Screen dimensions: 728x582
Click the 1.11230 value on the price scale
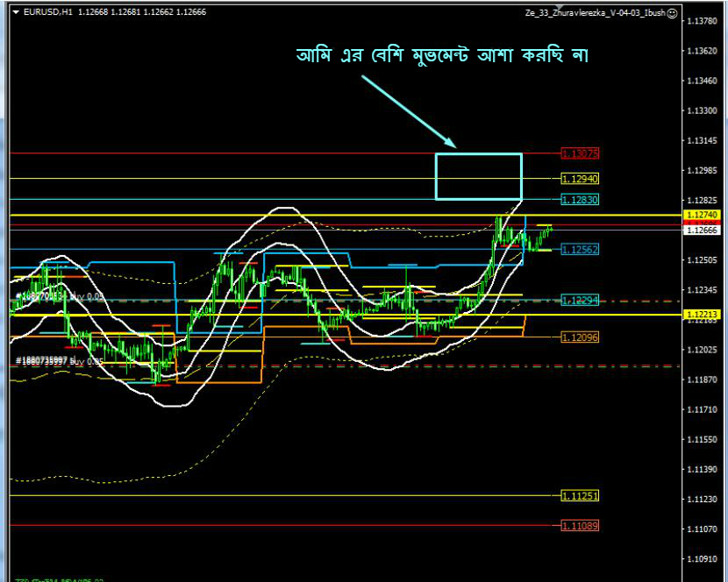pyautogui.click(x=702, y=499)
